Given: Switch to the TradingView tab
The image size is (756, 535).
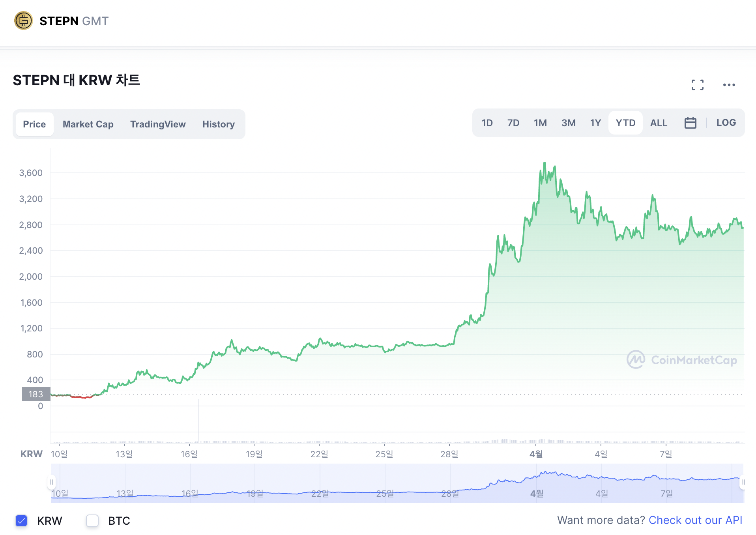Looking at the screenshot, I should [158, 124].
